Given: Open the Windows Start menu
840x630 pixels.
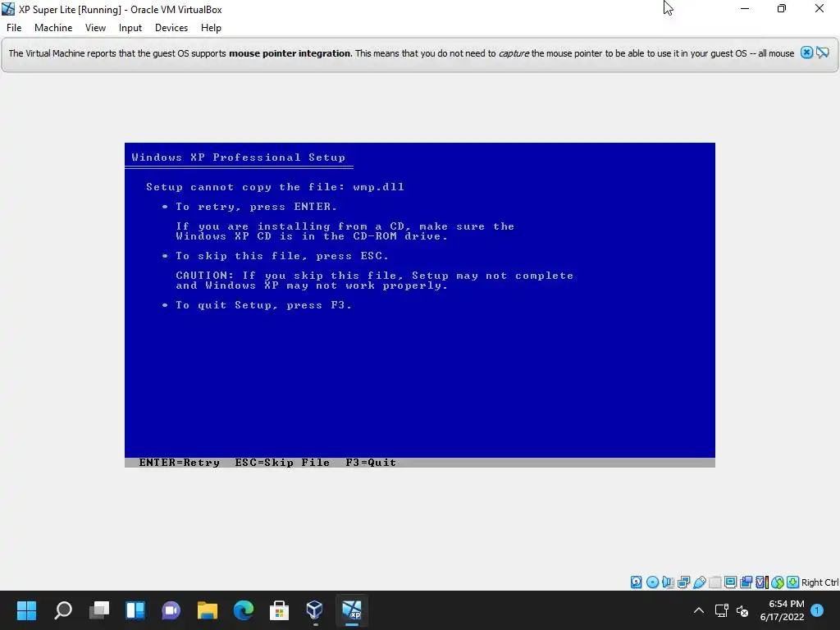Looking at the screenshot, I should [26, 610].
